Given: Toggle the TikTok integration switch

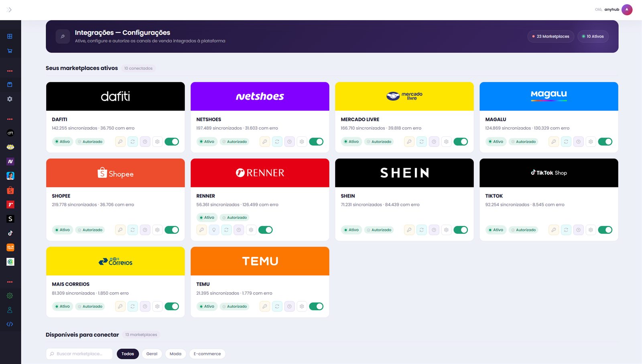Looking at the screenshot, I should click(x=605, y=230).
